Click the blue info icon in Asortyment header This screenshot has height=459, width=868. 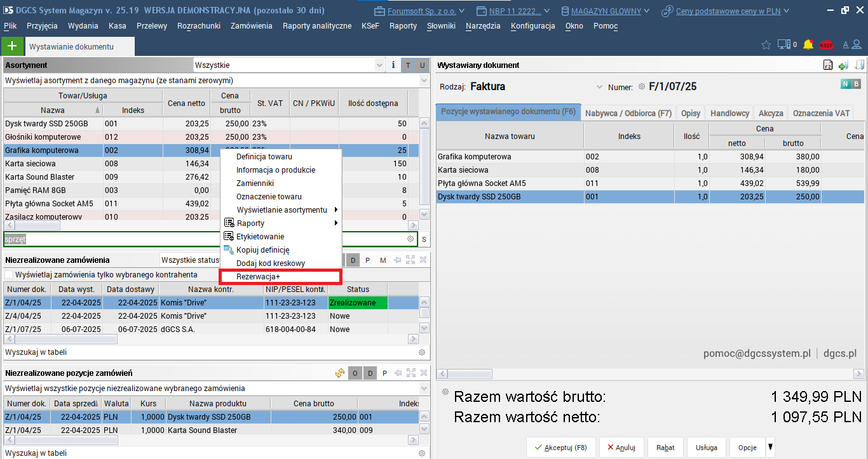pos(393,65)
